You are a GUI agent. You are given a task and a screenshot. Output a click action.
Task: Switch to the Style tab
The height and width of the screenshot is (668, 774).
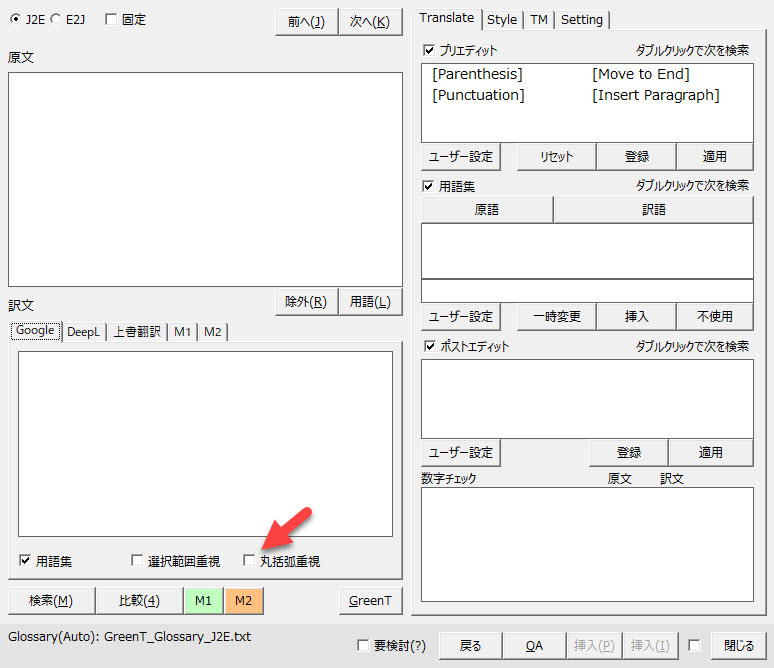coord(502,19)
